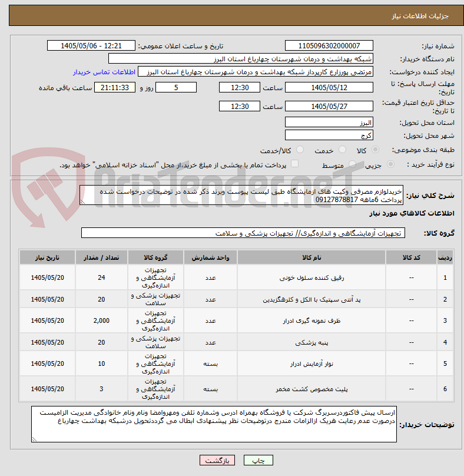Click the گروه کالا column header
Image resolution: width=464 pixels, height=476 pixels.
[155, 257]
